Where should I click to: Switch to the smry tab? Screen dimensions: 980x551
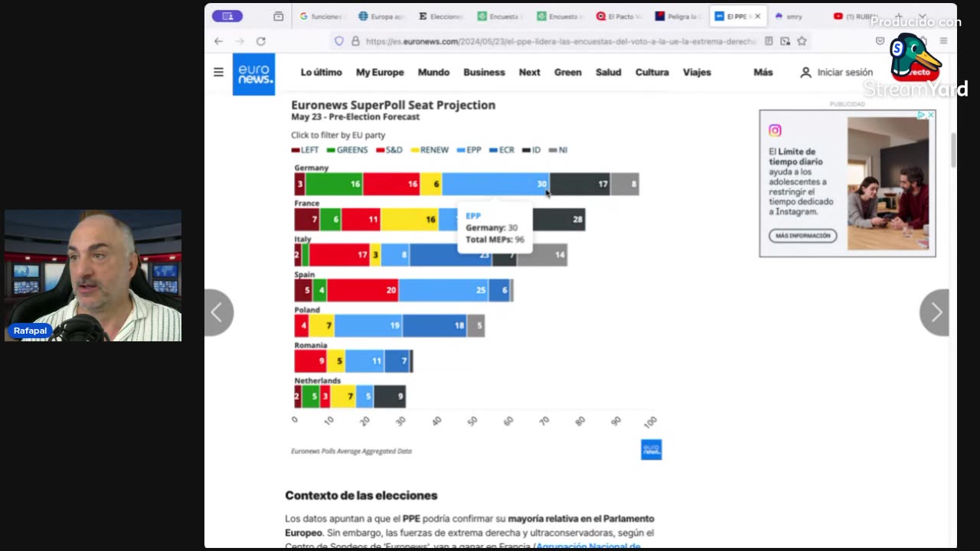[x=796, y=16]
